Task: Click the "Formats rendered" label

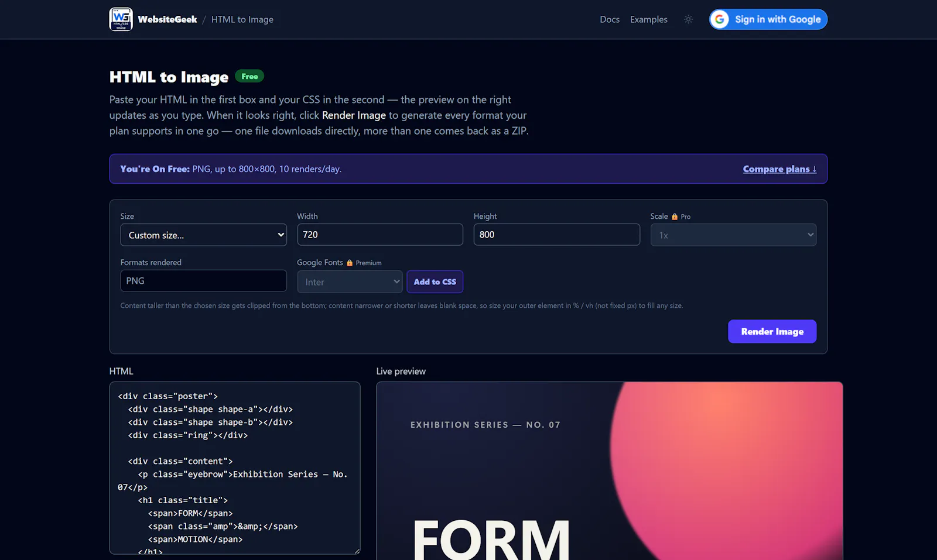Action: (151, 262)
